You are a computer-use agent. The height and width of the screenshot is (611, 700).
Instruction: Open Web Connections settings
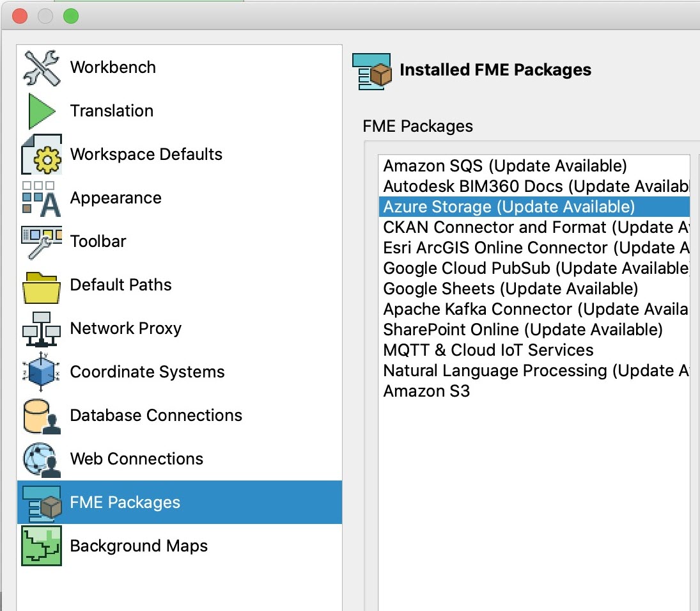pos(180,459)
